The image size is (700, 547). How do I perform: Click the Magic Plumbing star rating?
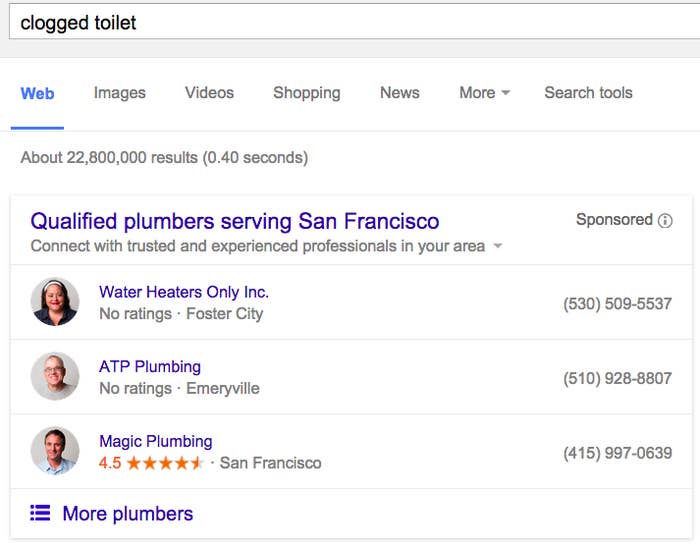tap(165, 463)
